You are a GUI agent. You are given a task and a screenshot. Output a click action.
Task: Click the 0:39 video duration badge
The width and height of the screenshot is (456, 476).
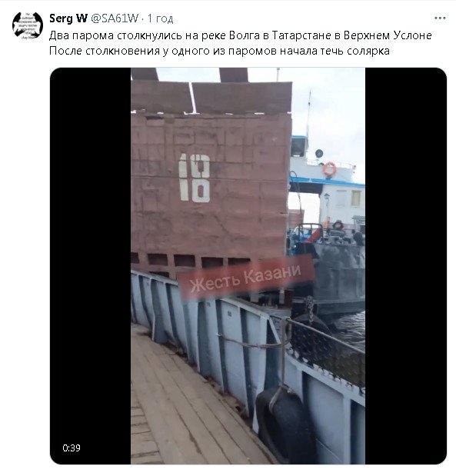[x=72, y=448]
